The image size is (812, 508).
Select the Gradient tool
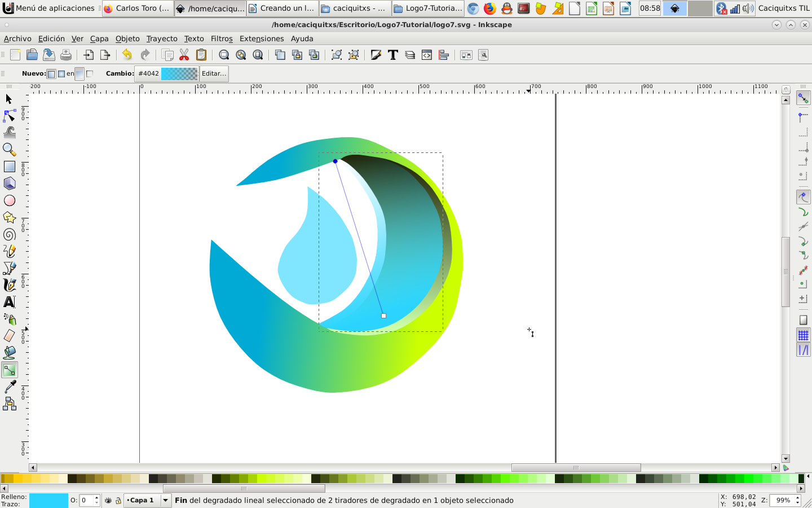tap(9, 370)
